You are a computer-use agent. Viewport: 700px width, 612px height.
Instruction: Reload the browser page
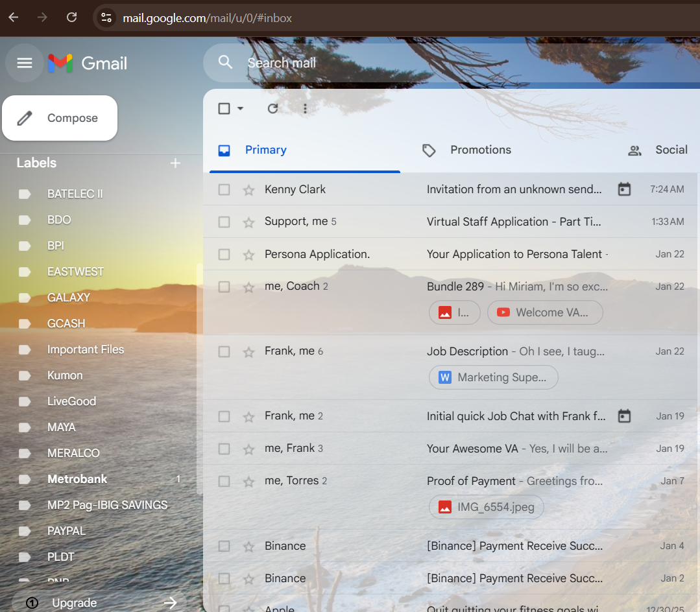point(71,18)
